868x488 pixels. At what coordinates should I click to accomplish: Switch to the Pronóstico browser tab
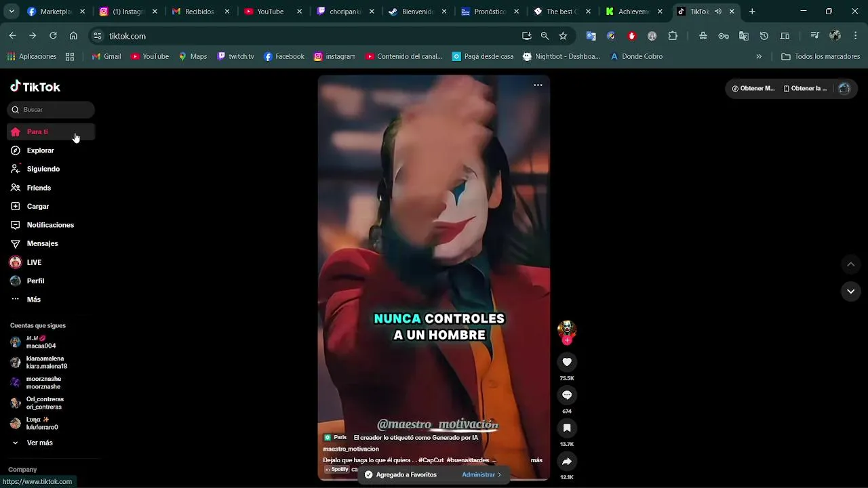pos(490,12)
